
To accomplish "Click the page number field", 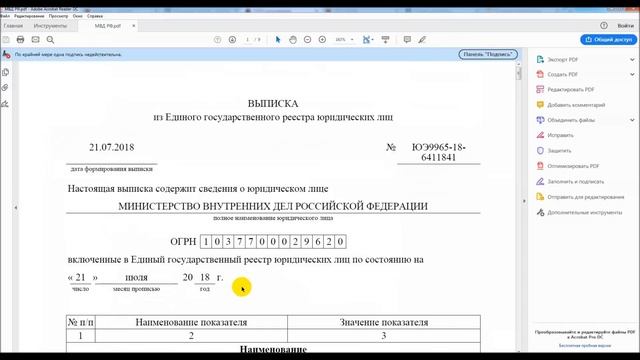I will coord(247,40).
